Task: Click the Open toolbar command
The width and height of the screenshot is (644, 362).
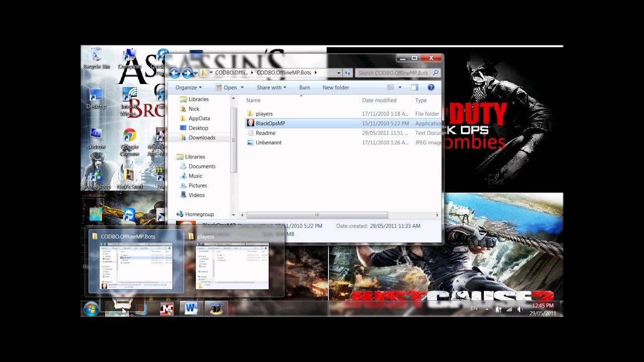Action: point(226,87)
